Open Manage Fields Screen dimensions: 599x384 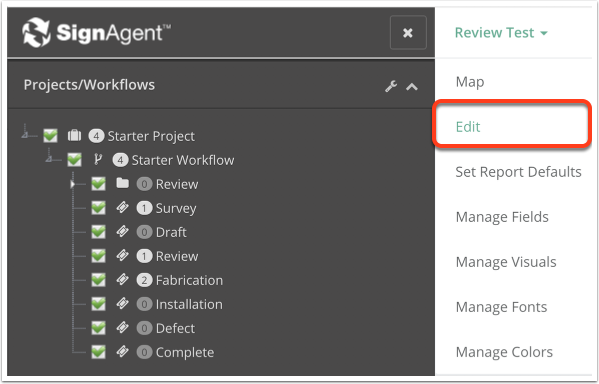pyautogui.click(x=502, y=217)
